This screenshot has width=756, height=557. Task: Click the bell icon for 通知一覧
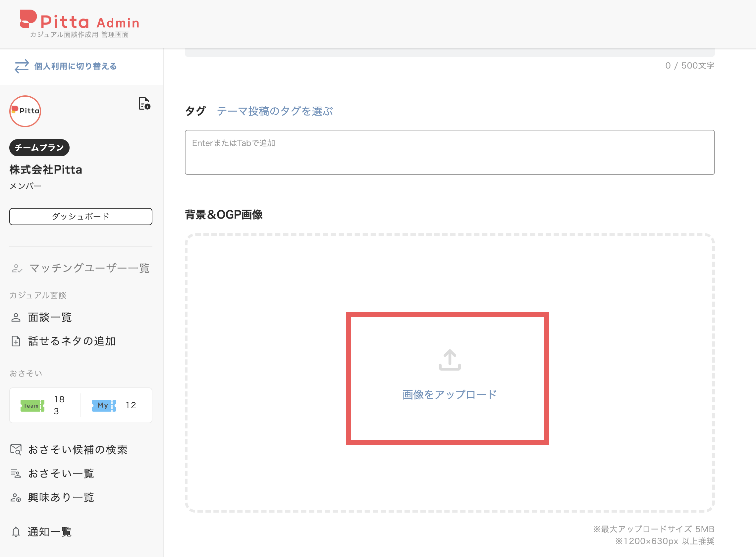(x=16, y=532)
